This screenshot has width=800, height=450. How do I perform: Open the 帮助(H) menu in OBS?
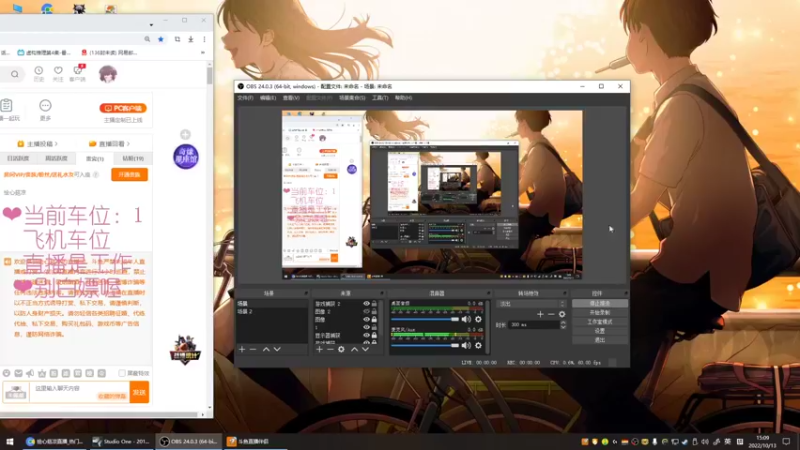point(403,98)
